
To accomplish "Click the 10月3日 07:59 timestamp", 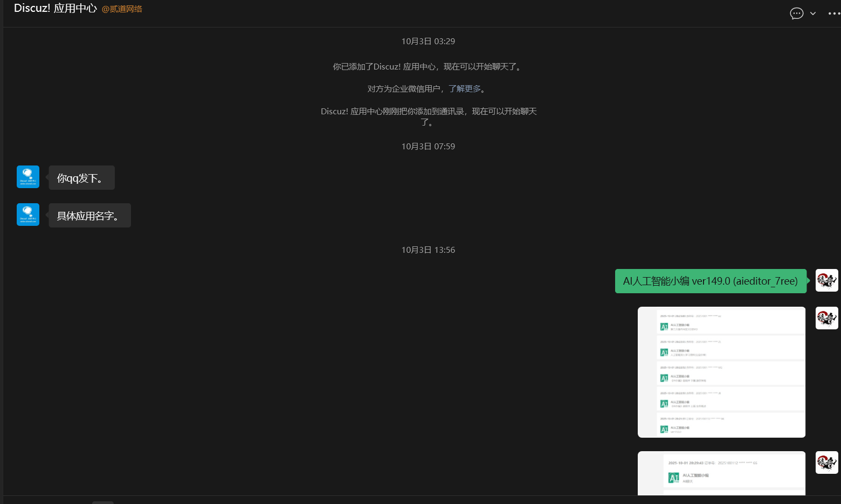I will tap(428, 147).
